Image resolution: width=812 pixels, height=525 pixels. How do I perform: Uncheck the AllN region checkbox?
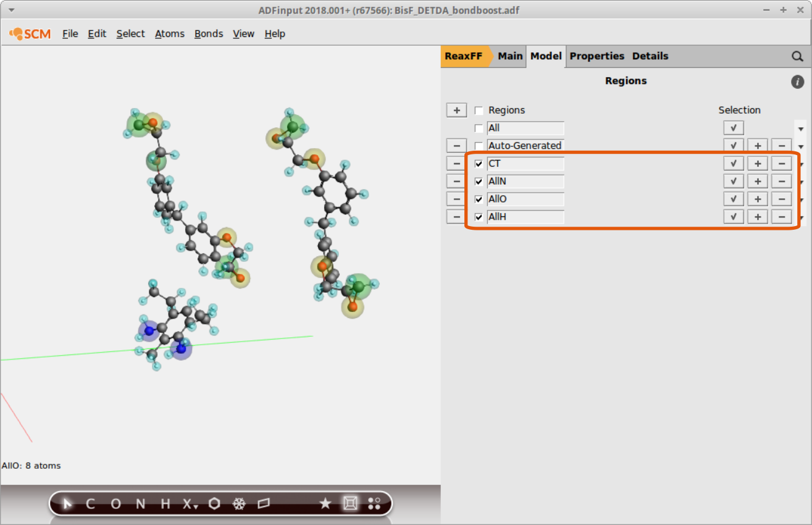click(x=479, y=182)
